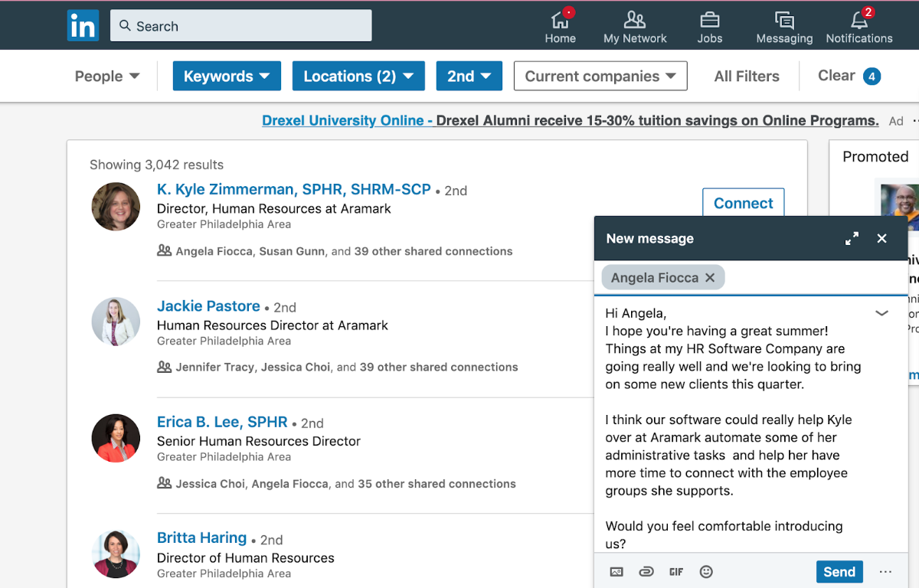This screenshot has width=919, height=588.
Task: Open Notifications in the navigation bar
Action: [x=859, y=26]
